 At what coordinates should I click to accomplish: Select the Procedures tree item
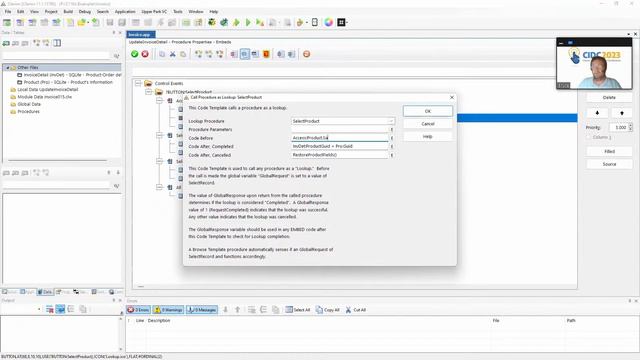pyautogui.click(x=25, y=111)
